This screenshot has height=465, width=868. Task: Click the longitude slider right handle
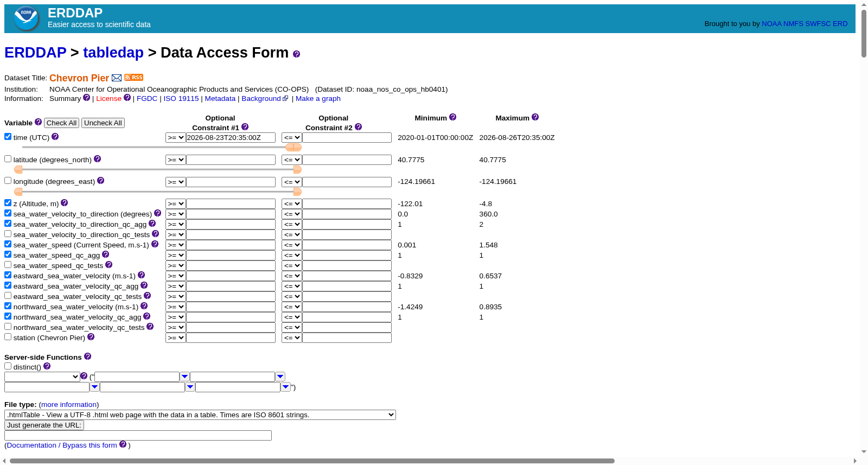pyautogui.click(x=297, y=192)
